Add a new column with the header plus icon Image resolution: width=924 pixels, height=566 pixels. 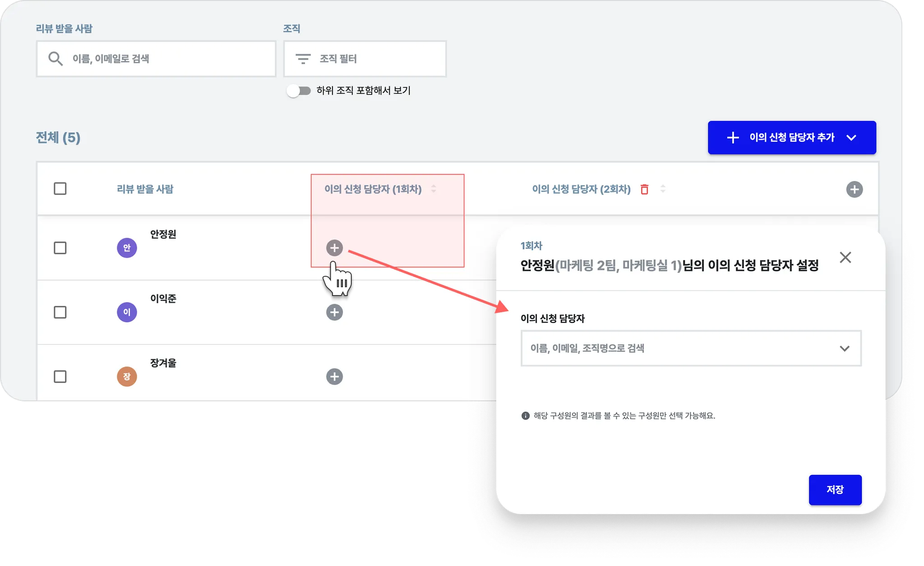coord(854,189)
